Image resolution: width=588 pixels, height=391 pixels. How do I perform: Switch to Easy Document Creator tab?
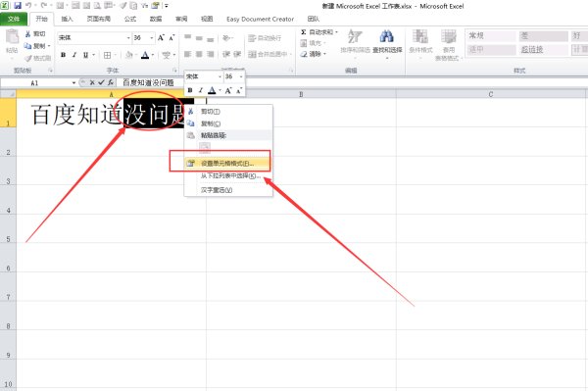click(261, 19)
